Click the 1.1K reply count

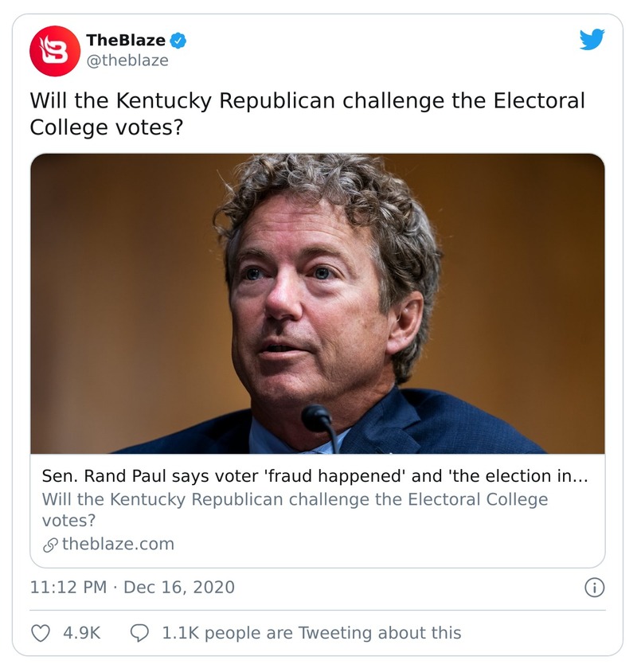click(x=180, y=633)
